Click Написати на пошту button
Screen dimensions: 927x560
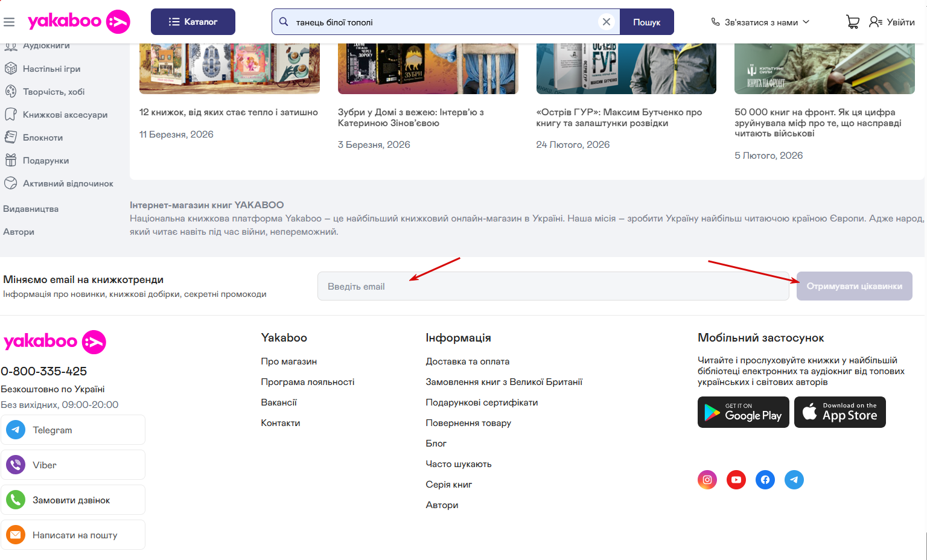tap(73, 535)
